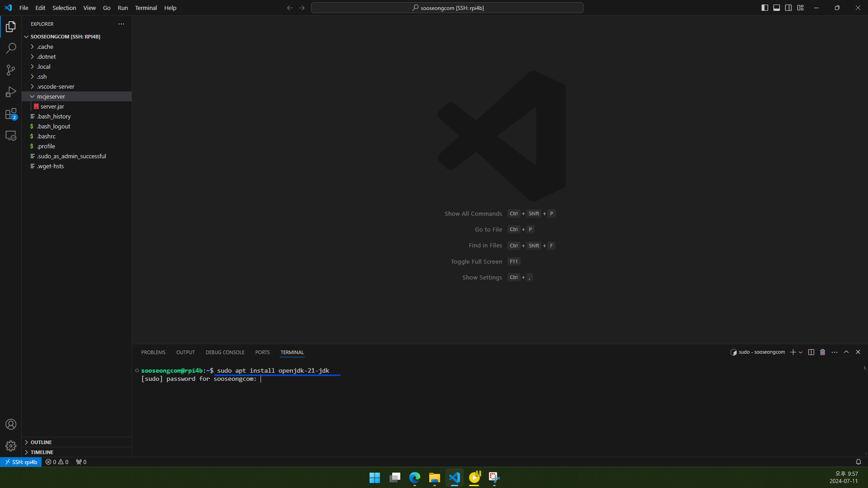Screen dimensions: 868x488
Task: Open the File menu
Action: tap(24, 8)
